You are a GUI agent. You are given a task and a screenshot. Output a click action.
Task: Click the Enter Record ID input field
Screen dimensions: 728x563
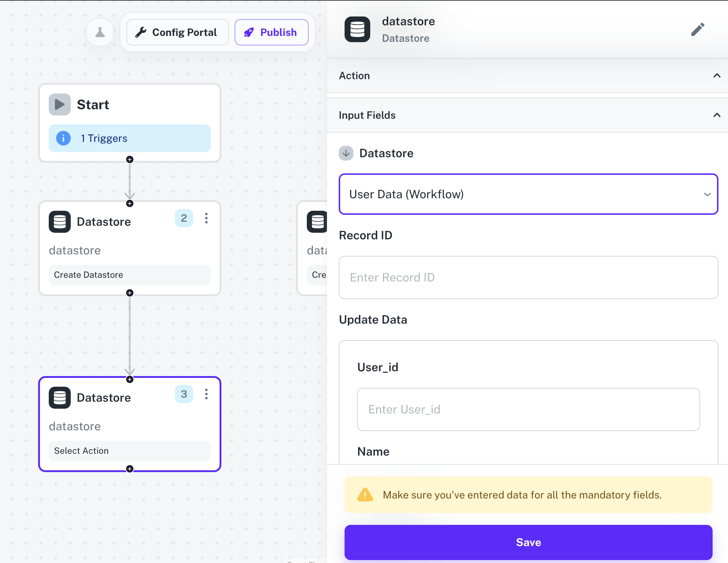[528, 277]
